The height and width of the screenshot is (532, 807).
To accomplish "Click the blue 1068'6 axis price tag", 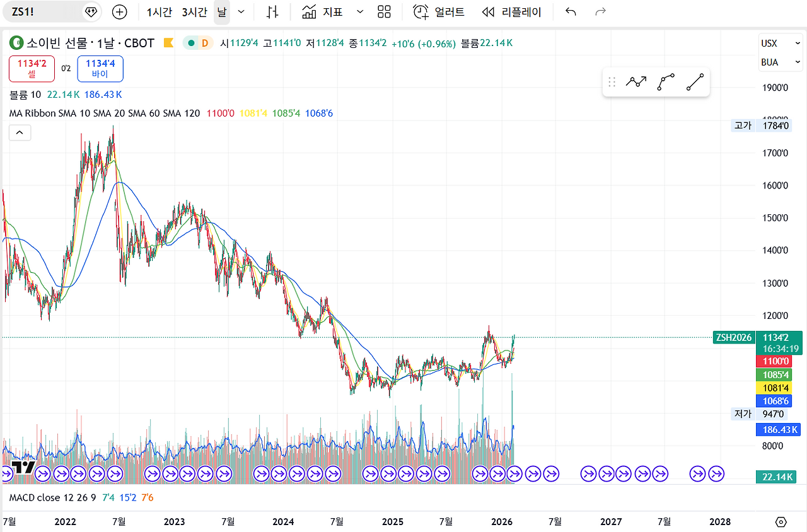I will [774, 401].
